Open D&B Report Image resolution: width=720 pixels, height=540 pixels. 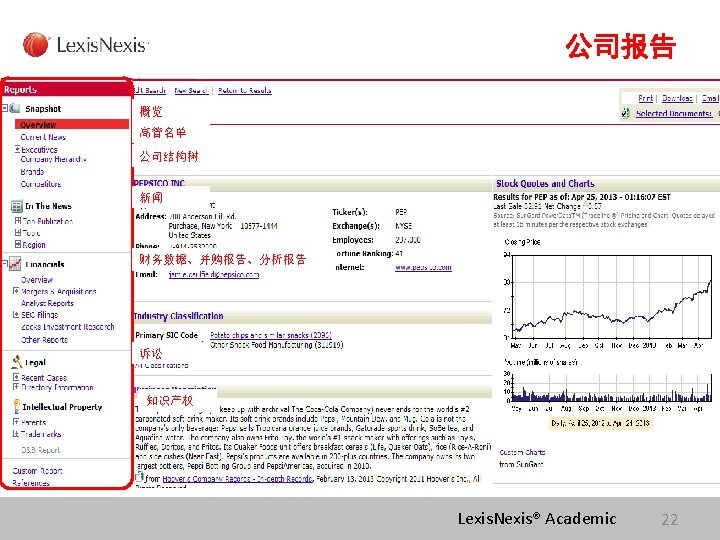click(40, 450)
